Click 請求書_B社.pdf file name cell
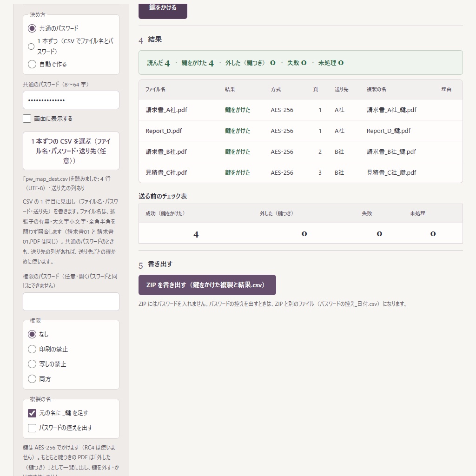Viewport: 476px width, 476px height. tap(166, 152)
